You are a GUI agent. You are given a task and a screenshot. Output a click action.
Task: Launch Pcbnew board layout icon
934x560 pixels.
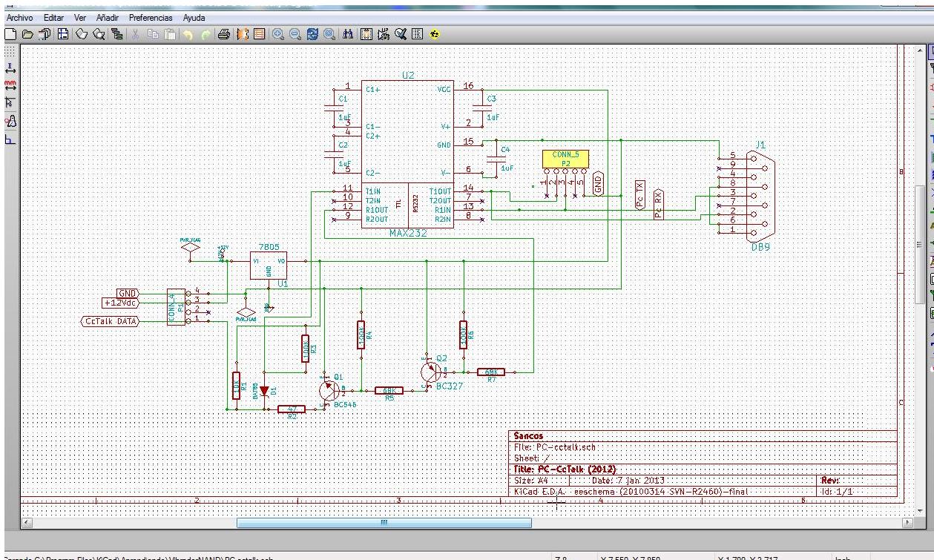click(x=258, y=33)
